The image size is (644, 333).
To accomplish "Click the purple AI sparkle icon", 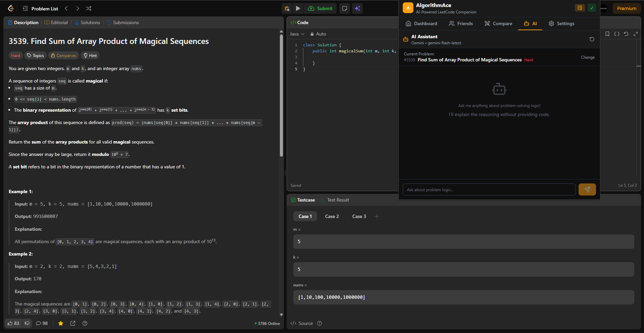I will (357, 8).
